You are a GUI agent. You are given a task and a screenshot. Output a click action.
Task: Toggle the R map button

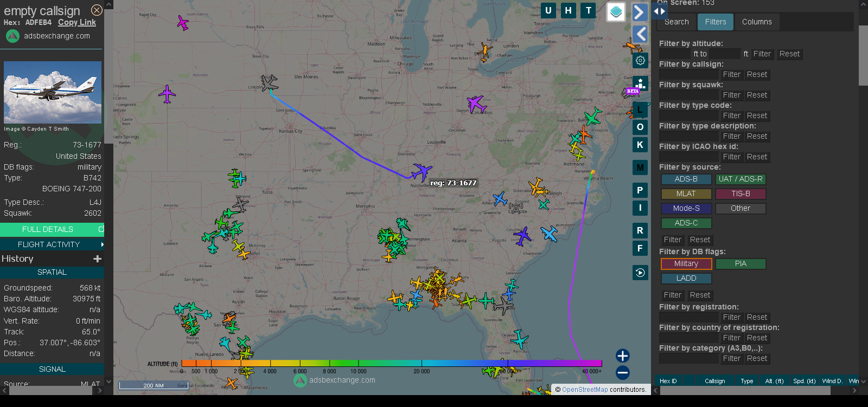tap(640, 230)
